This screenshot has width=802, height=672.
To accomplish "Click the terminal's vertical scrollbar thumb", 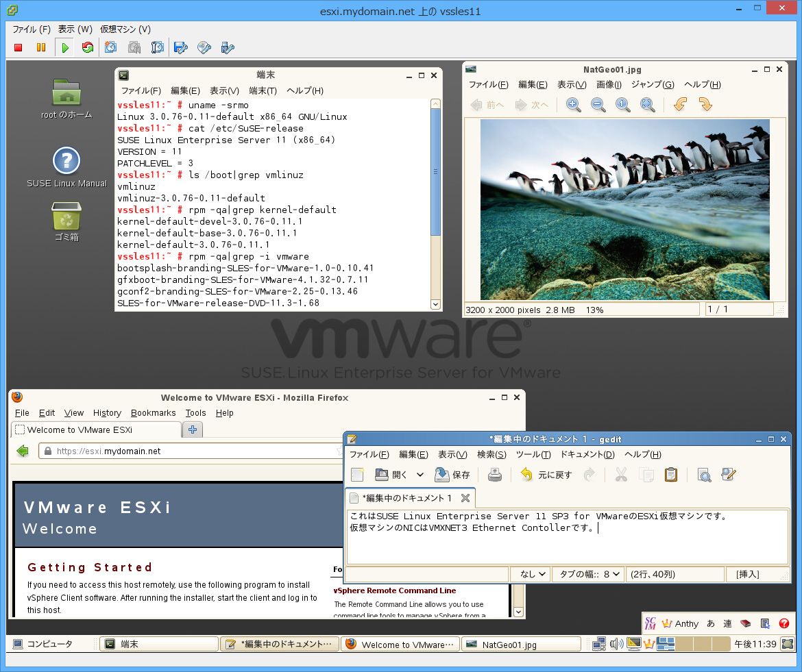I will tap(435, 172).
